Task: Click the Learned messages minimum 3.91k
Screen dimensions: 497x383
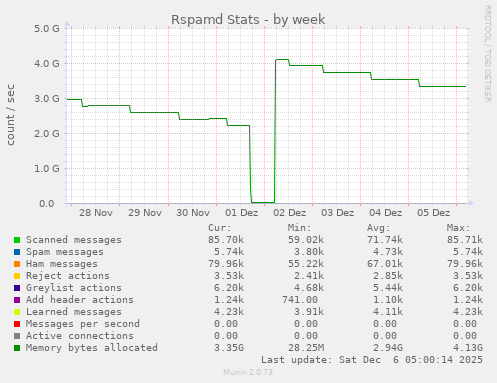Action: [x=309, y=312]
